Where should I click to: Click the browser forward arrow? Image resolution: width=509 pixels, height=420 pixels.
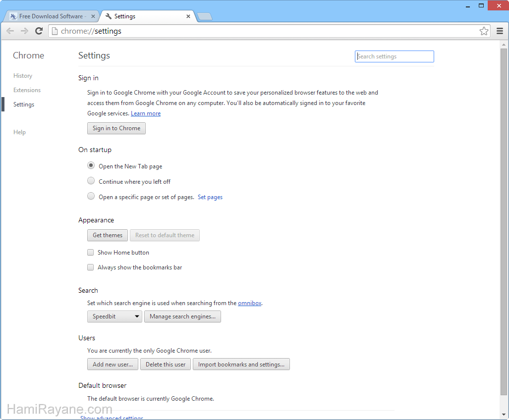tap(24, 31)
